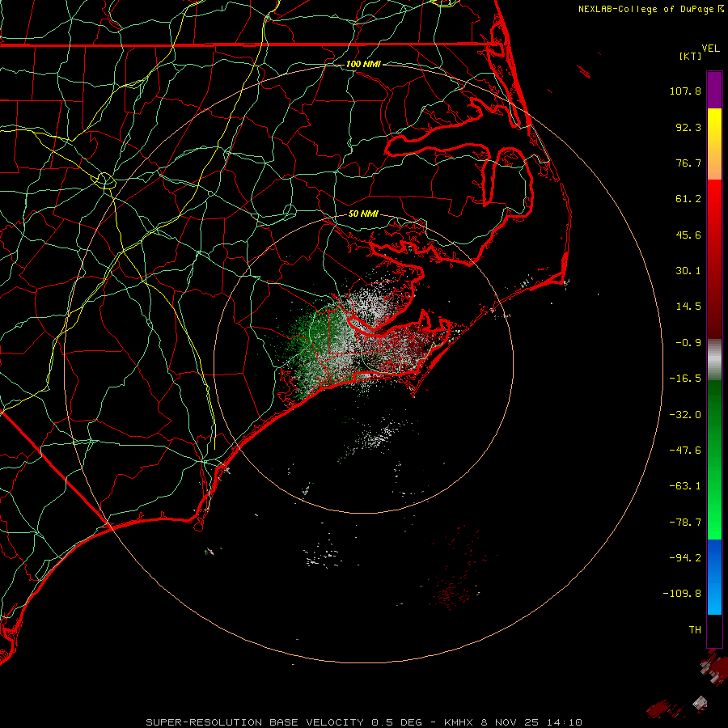
Task: Click the -16.5 value on the velocity scale
Action: click(x=685, y=379)
